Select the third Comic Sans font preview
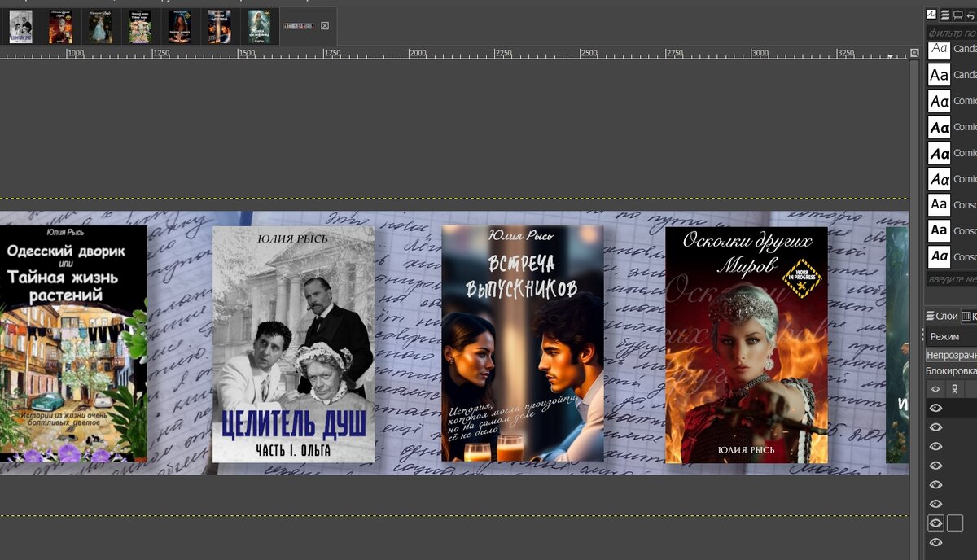This screenshot has height=560, width=977. pos(939,153)
